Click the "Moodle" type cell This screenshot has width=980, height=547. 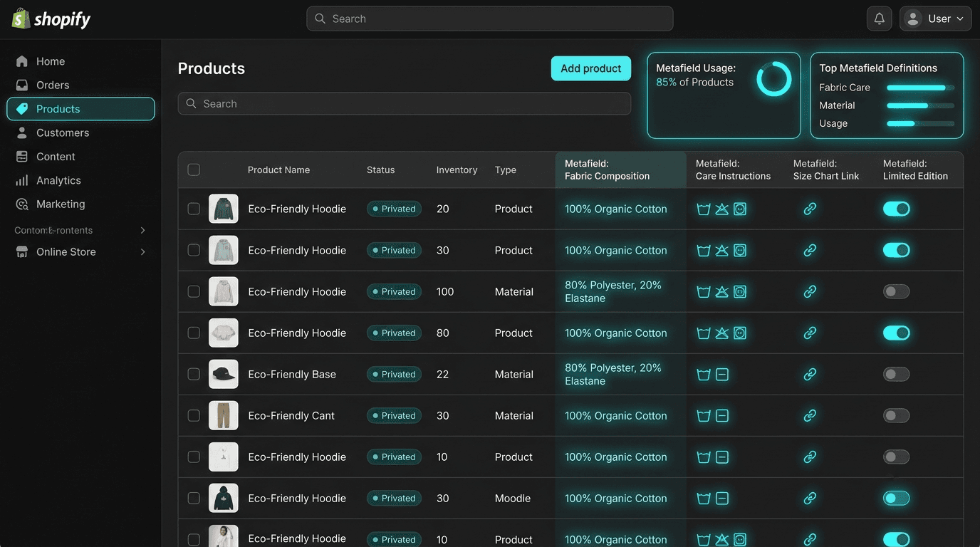coord(513,498)
